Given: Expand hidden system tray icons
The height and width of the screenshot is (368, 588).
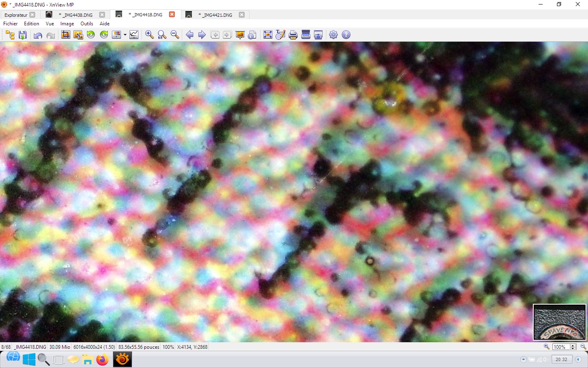Looking at the screenshot, I should (523, 359).
